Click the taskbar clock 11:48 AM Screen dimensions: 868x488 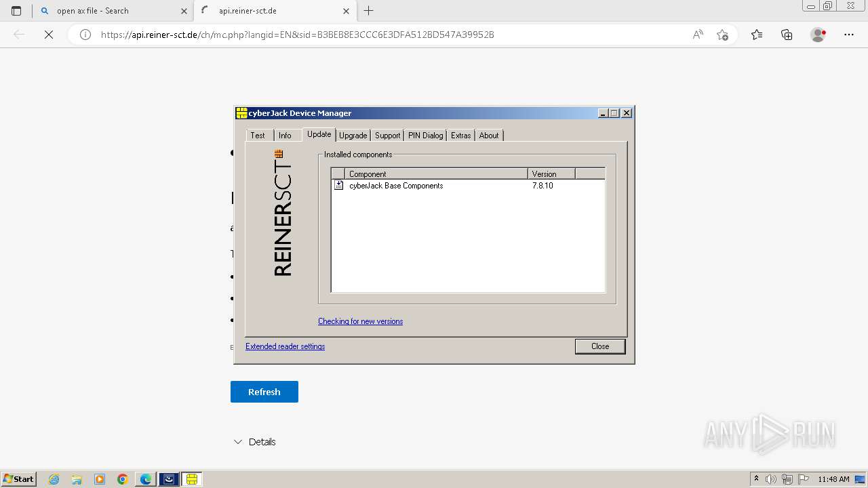pyautogui.click(x=833, y=479)
